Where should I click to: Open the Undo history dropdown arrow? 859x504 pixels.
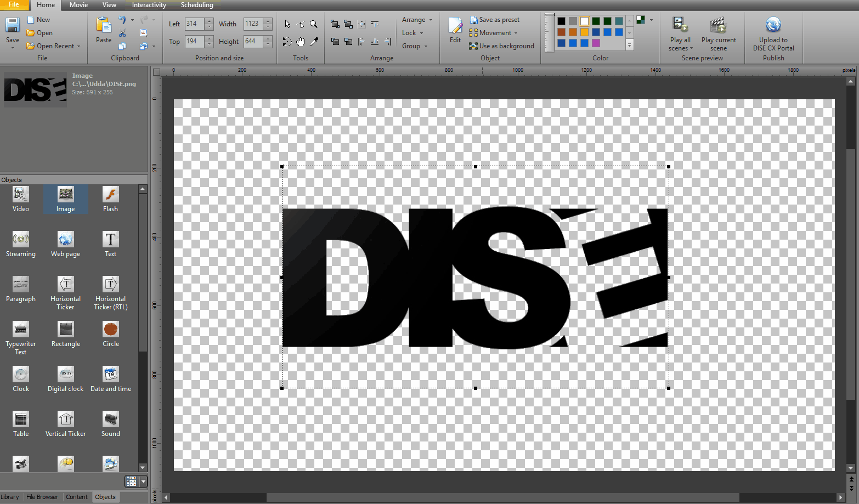coord(132,20)
